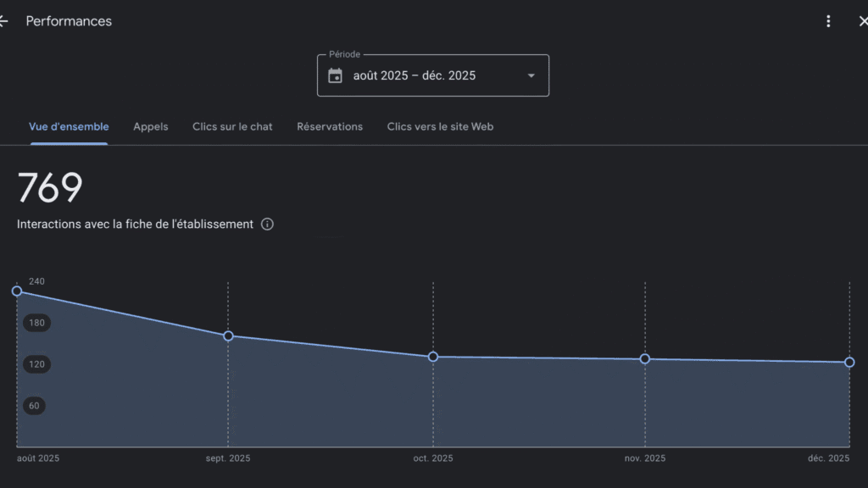
Task: Click the 180 y-axis label badge
Action: (36, 323)
